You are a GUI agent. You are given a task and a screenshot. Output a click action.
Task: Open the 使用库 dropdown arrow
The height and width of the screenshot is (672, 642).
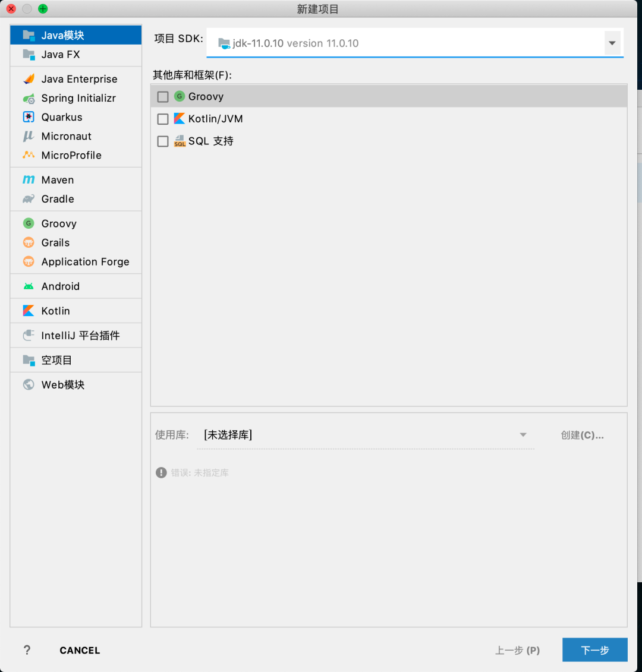tap(523, 434)
